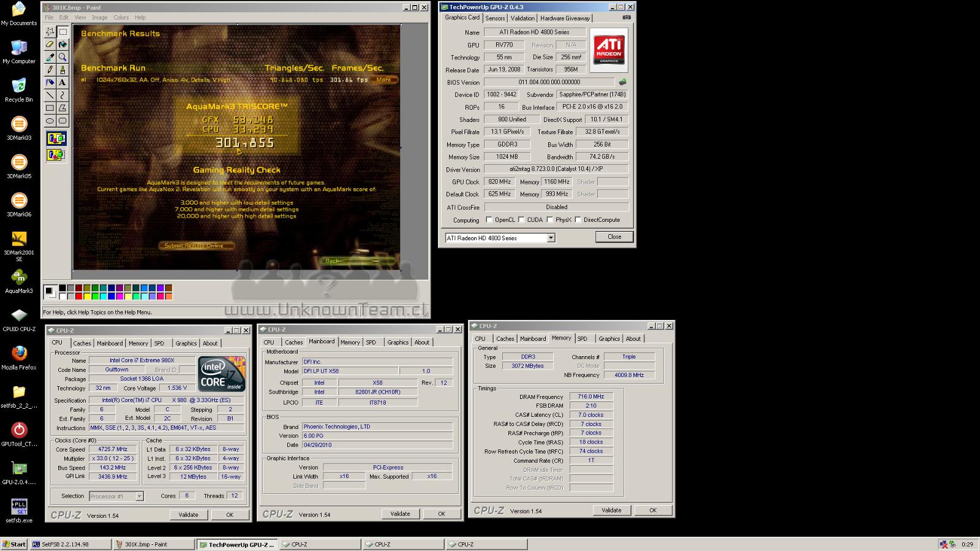Image resolution: width=980 pixels, height=551 pixels.
Task: Select the Curve tool in Paint
Action: click(x=62, y=95)
